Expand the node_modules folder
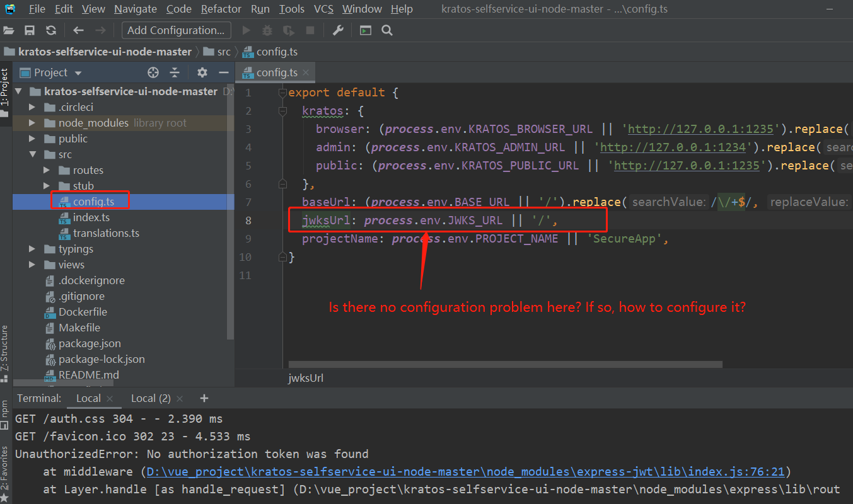 32,122
